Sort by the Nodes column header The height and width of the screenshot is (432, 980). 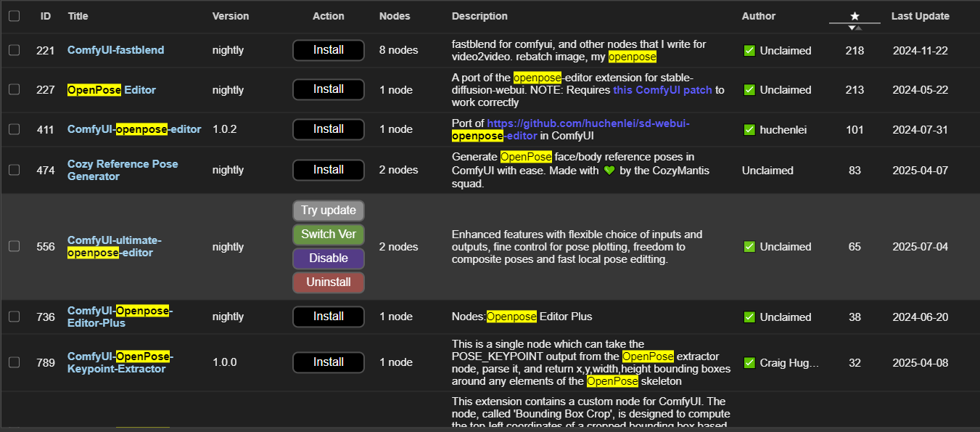point(395,16)
